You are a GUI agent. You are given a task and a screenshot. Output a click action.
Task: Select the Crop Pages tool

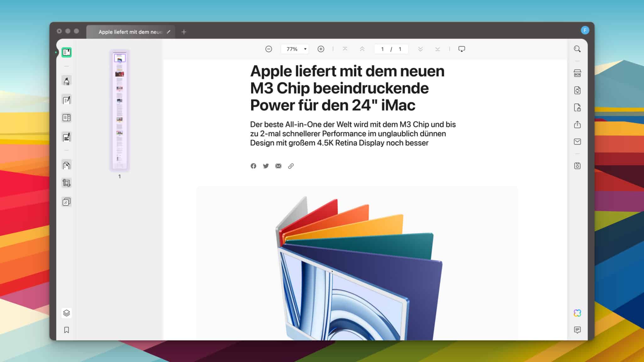pyautogui.click(x=66, y=183)
